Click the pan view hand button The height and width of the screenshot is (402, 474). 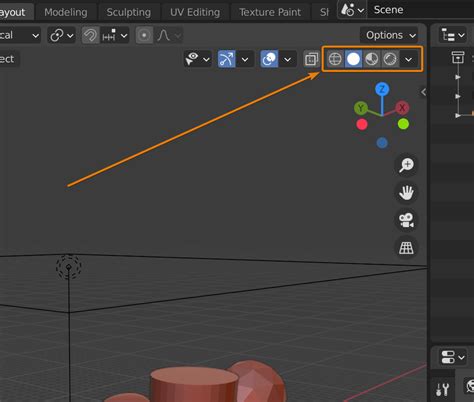tap(406, 193)
